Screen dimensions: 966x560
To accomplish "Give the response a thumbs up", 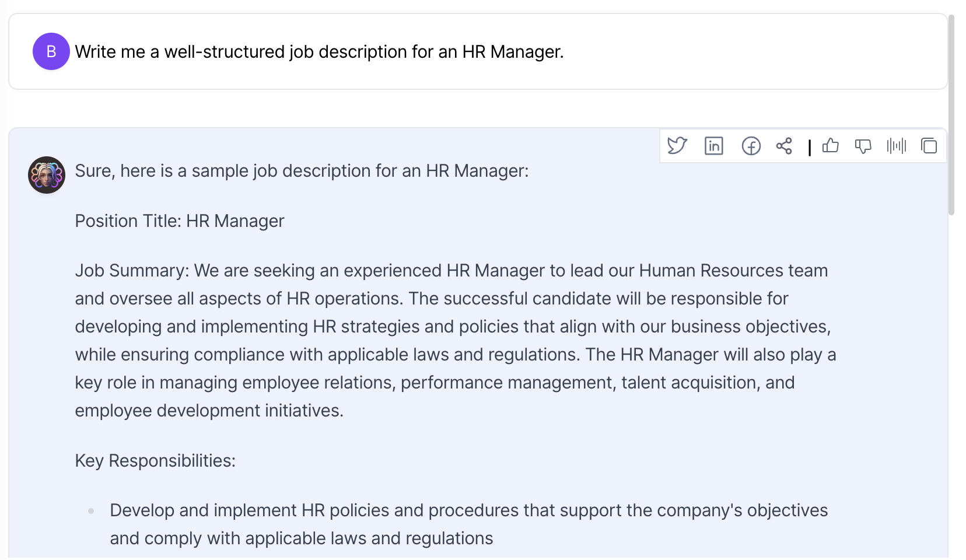I will pyautogui.click(x=830, y=145).
